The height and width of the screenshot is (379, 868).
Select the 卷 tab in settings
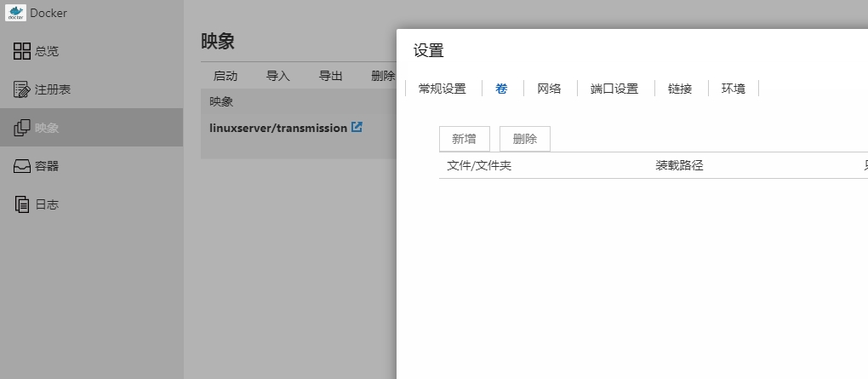click(x=501, y=89)
